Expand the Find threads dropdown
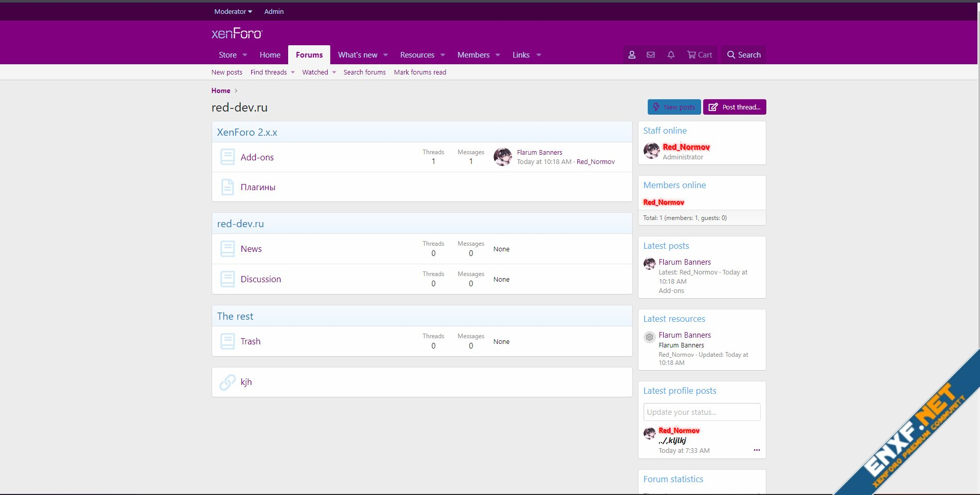Screen dimensions: 980x495 tap(293, 72)
